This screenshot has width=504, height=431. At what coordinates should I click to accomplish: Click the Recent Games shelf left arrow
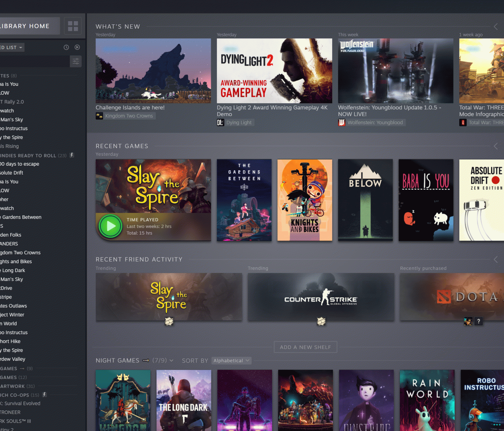496,146
